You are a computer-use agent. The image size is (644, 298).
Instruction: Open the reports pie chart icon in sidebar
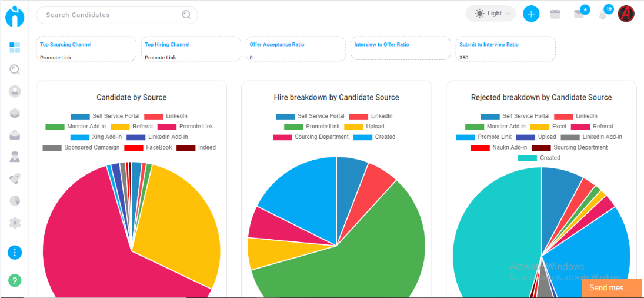pyautogui.click(x=15, y=201)
